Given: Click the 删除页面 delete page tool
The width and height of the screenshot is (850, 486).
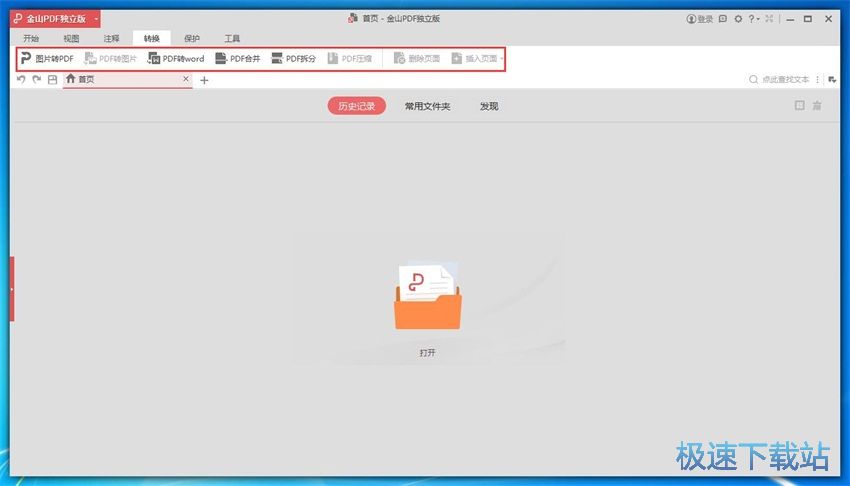Looking at the screenshot, I should click(417, 59).
